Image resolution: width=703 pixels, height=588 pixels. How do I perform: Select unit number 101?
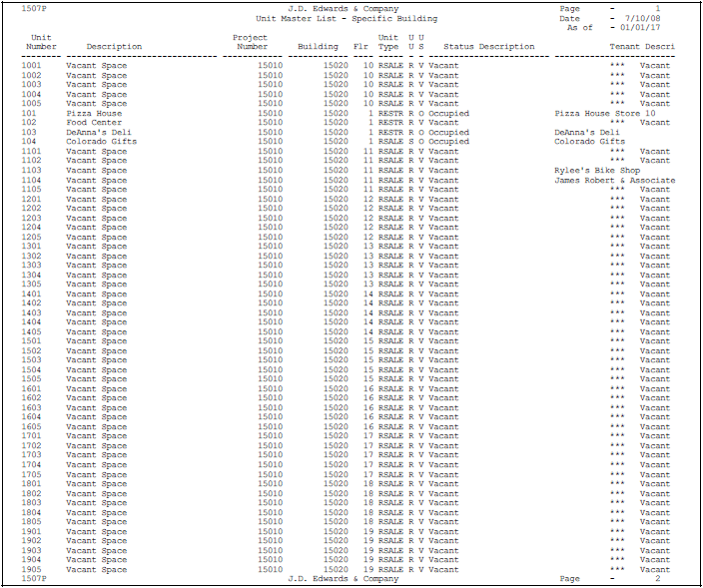(x=29, y=114)
